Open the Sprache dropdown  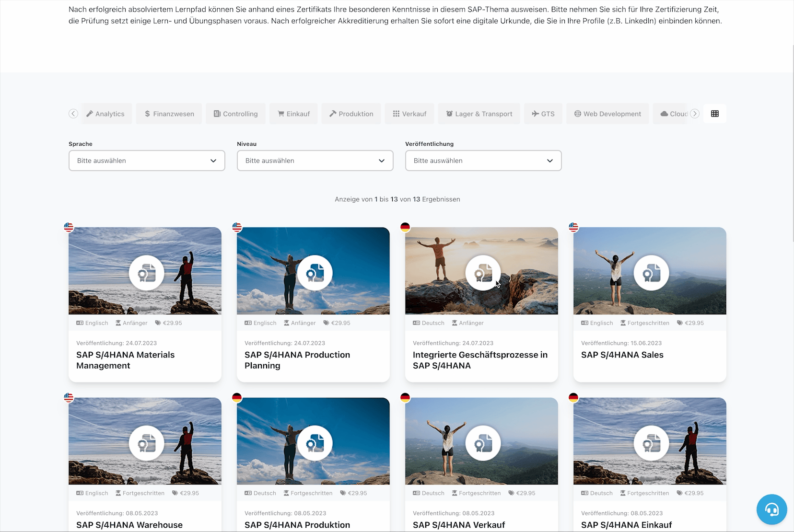click(147, 161)
